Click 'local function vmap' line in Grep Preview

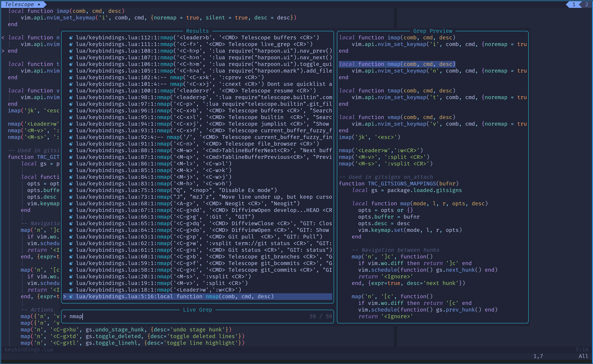click(x=397, y=117)
